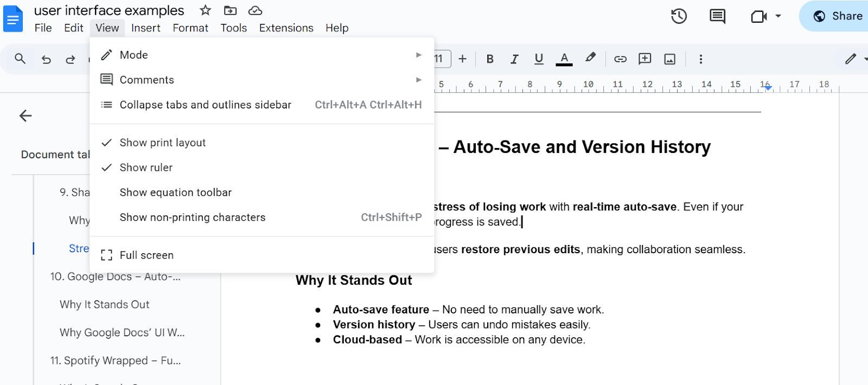Screen dimensions: 868x385
Task: Open the search magnifier tool
Action: click(20, 59)
